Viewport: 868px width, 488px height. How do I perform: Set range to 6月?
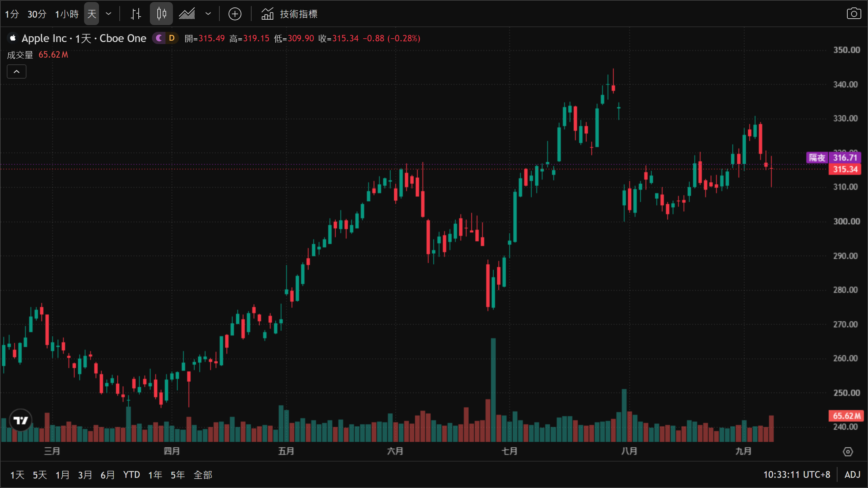pyautogui.click(x=107, y=475)
